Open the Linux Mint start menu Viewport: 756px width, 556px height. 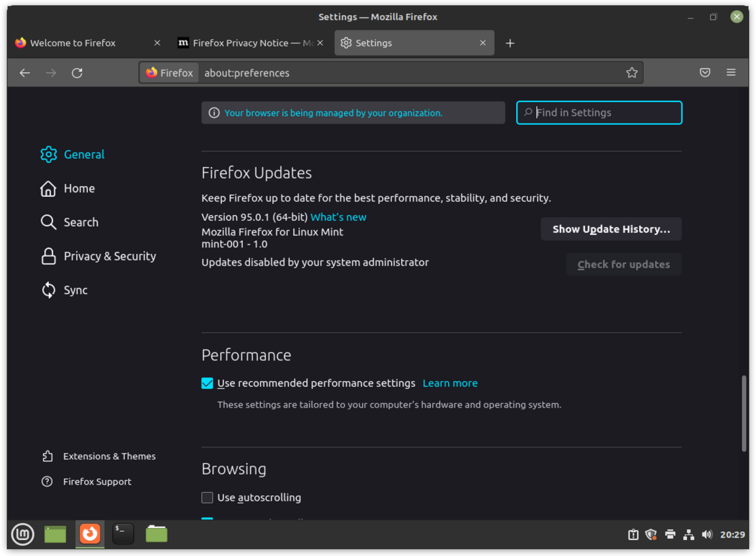click(x=22, y=534)
